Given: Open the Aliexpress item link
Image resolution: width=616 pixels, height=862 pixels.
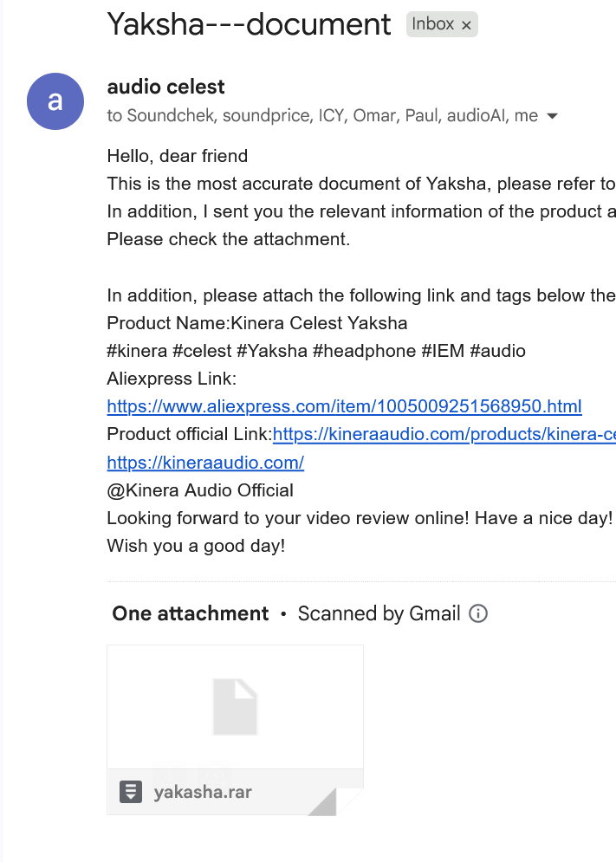Looking at the screenshot, I should (x=344, y=406).
